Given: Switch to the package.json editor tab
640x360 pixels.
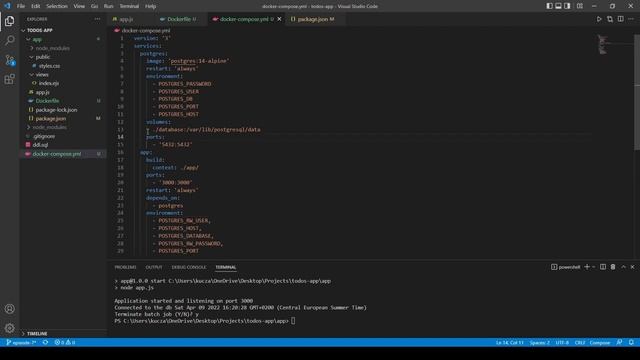Looking at the screenshot, I should click(313, 19).
